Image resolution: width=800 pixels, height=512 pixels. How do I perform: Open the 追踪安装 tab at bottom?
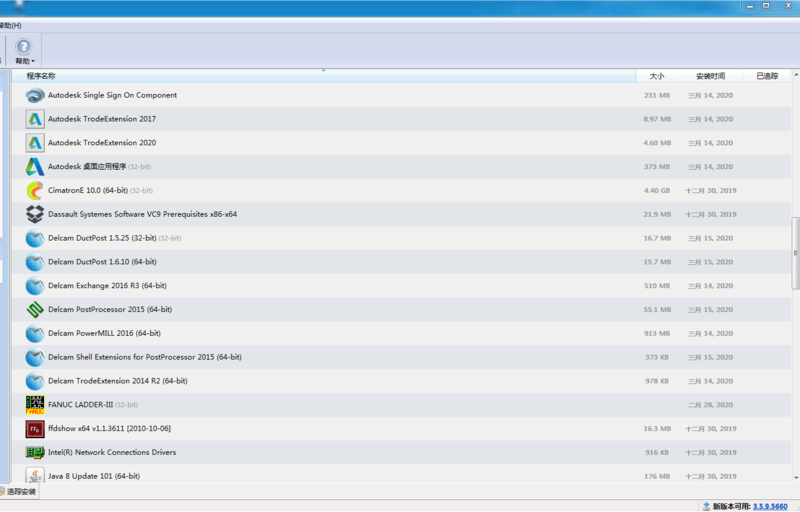point(18,492)
